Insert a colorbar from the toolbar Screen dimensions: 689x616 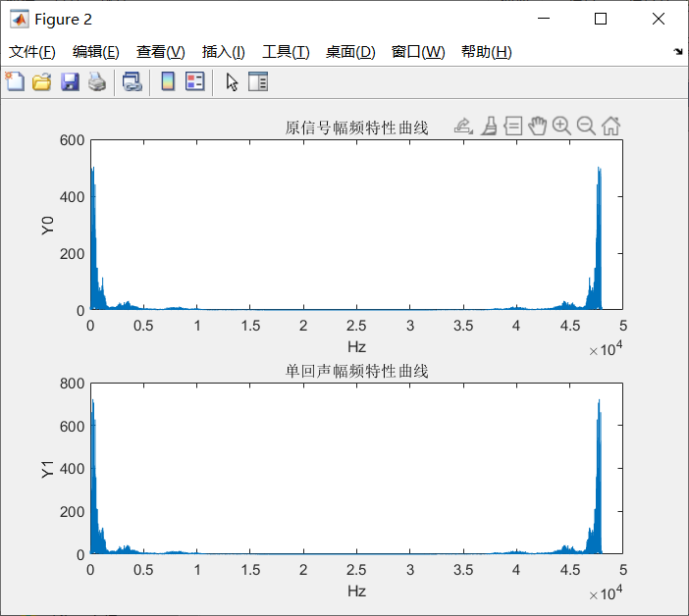[168, 82]
